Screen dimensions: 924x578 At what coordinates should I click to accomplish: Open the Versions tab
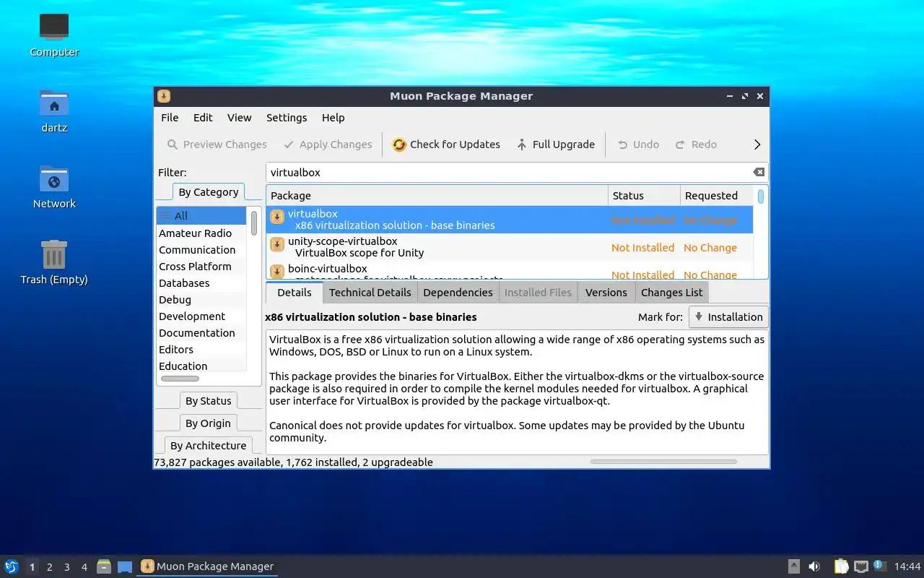point(606,293)
